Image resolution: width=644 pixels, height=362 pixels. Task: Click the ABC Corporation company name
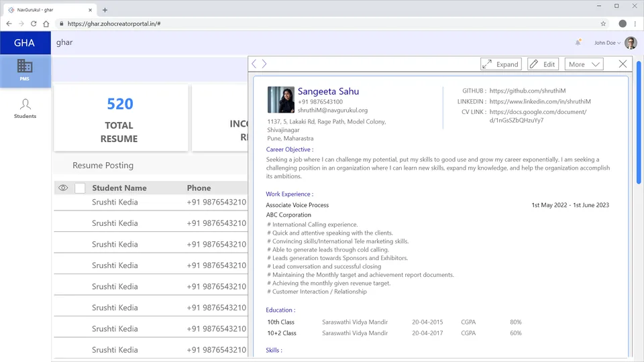click(x=288, y=215)
